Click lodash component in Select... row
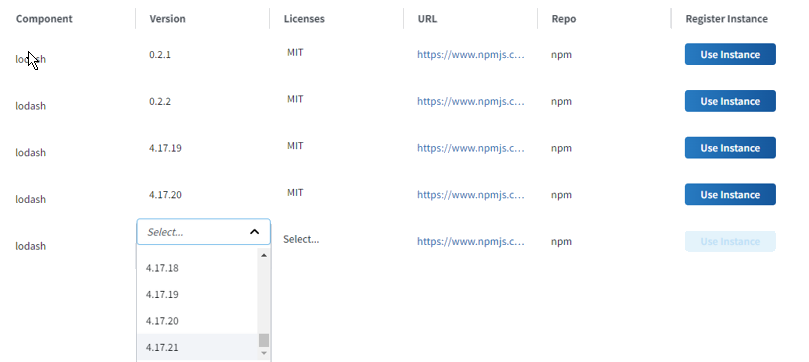 coord(30,246)
